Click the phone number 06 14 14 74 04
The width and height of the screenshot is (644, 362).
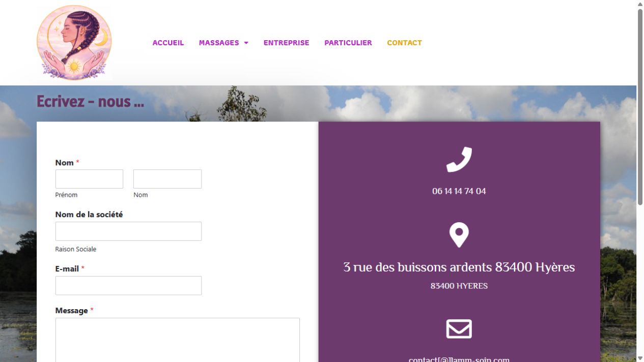point(459,191)
